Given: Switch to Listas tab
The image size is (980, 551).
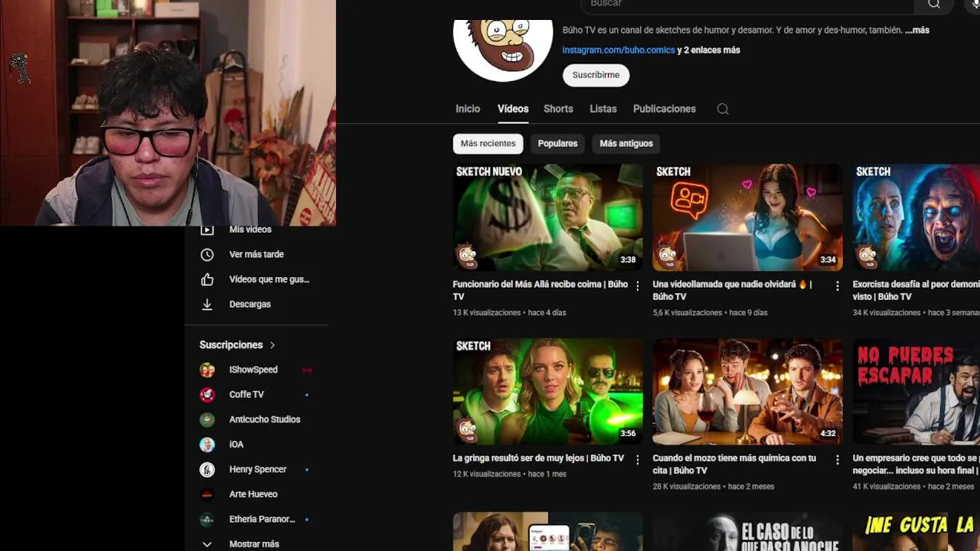Looking at the screenshot, I should (603, 109).
